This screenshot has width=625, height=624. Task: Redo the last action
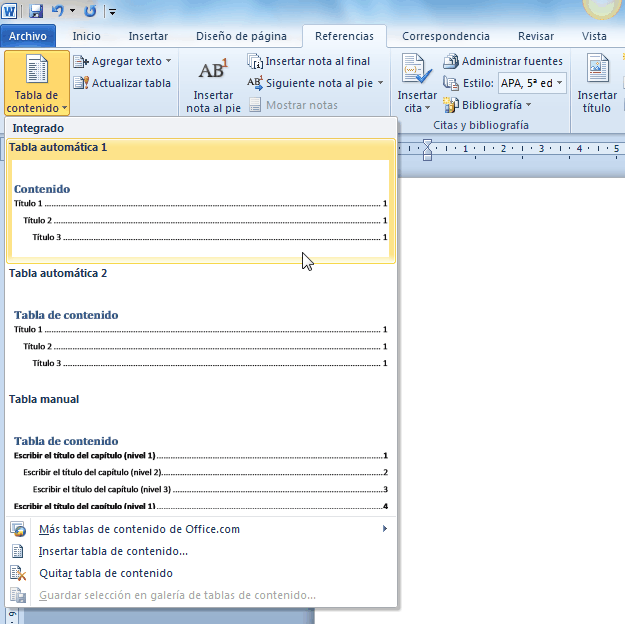90,11
